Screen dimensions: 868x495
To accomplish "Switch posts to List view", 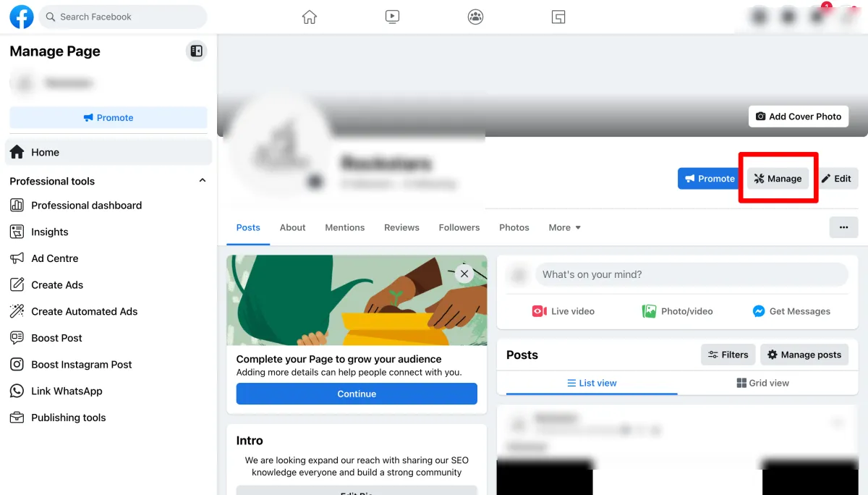I will 592,383.
